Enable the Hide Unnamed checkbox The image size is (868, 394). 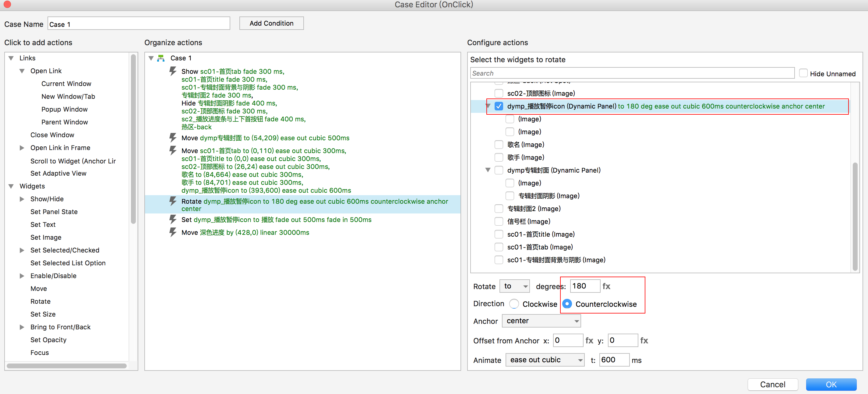[803, 73]
